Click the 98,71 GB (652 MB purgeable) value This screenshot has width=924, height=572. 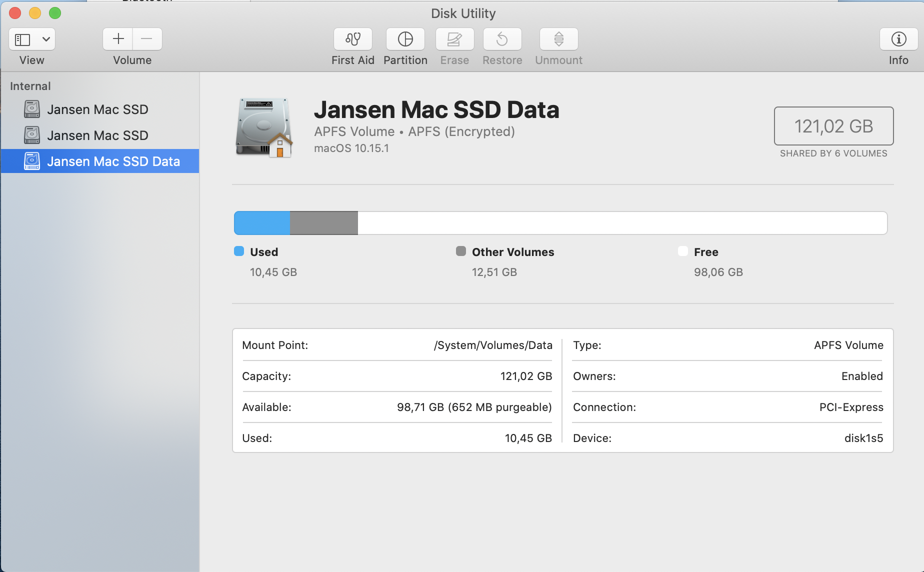474,407
